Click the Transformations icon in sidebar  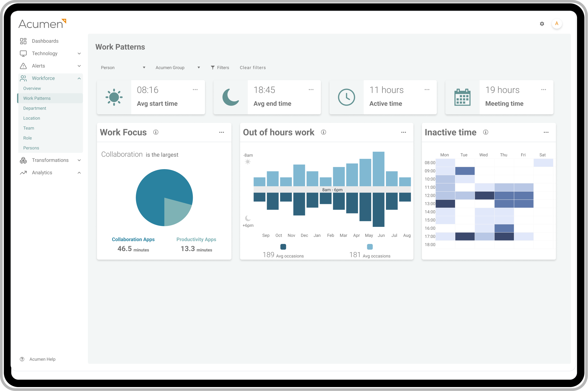coord(23,160)
